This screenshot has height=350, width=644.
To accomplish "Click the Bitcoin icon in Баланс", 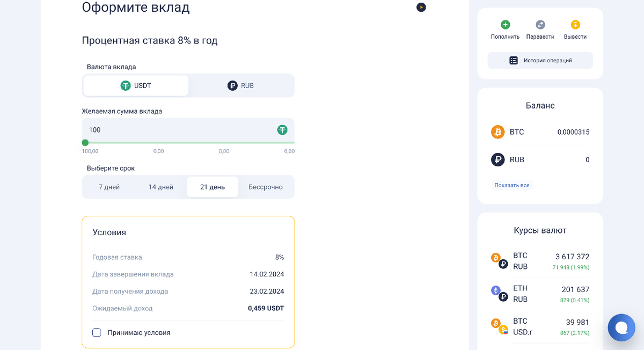I will pos(498,132).
